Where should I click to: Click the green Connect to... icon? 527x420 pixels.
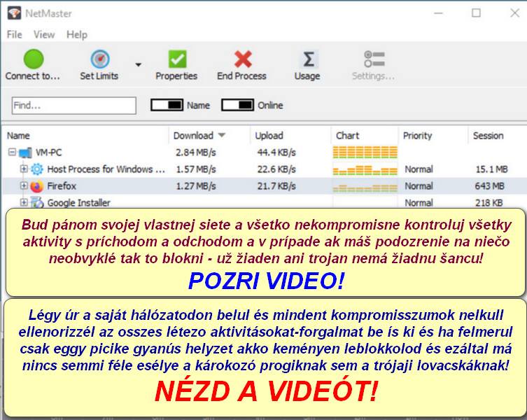pos(34,59)
